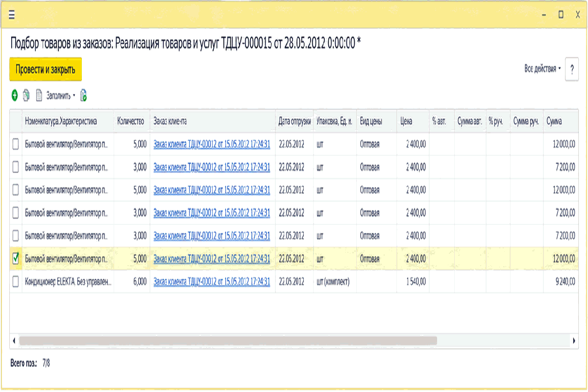Select the Кондиционер ELEKTA nomenclature cell
588x392 pixels.
(x=68, y=282)
